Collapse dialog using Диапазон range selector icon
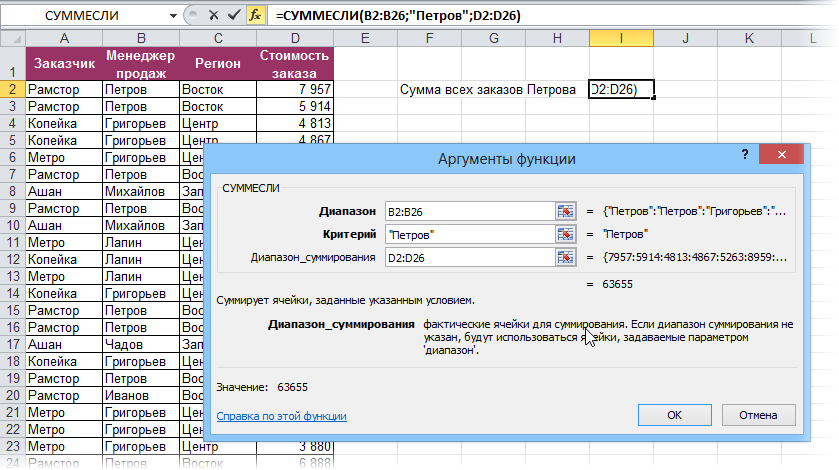 coord(567,211)
